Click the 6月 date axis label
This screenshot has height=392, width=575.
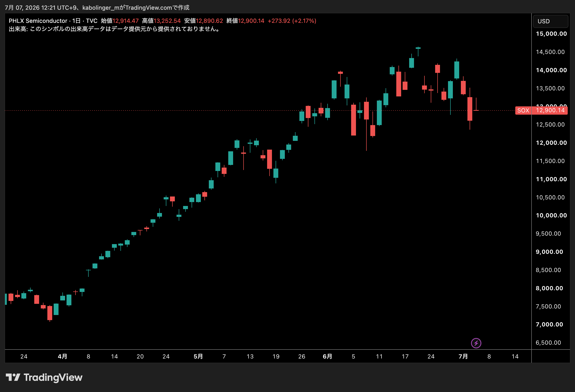(328, 356)
